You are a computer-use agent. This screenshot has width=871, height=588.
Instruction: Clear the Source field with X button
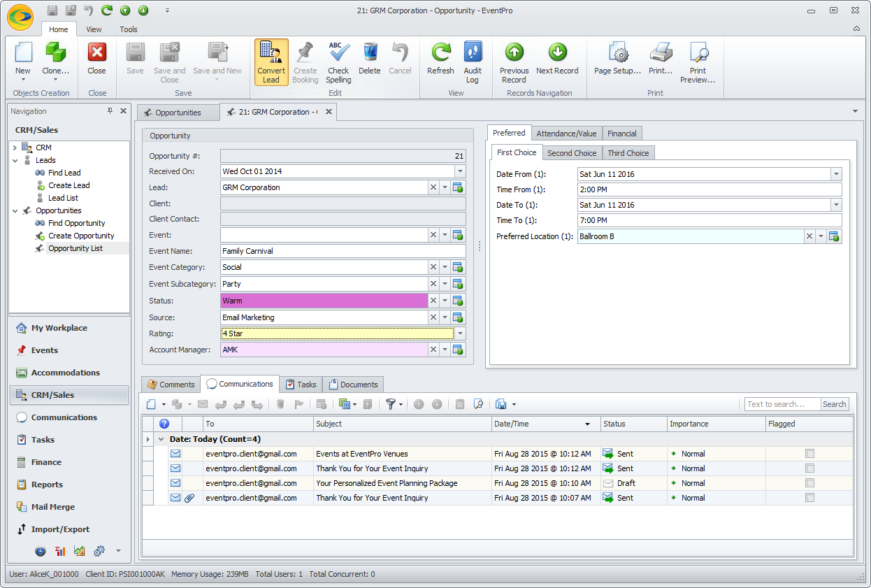(433, 317)
